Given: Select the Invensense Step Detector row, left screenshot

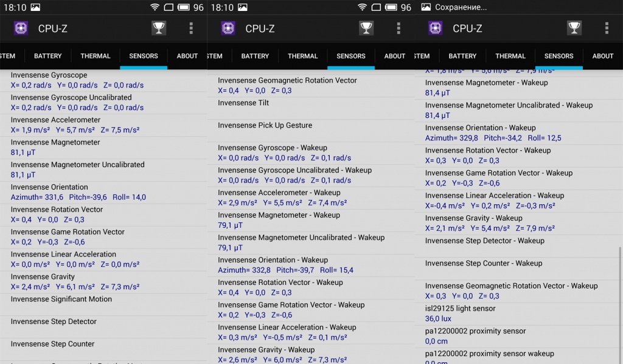Looking at the screenshot, I should point(103,327).
